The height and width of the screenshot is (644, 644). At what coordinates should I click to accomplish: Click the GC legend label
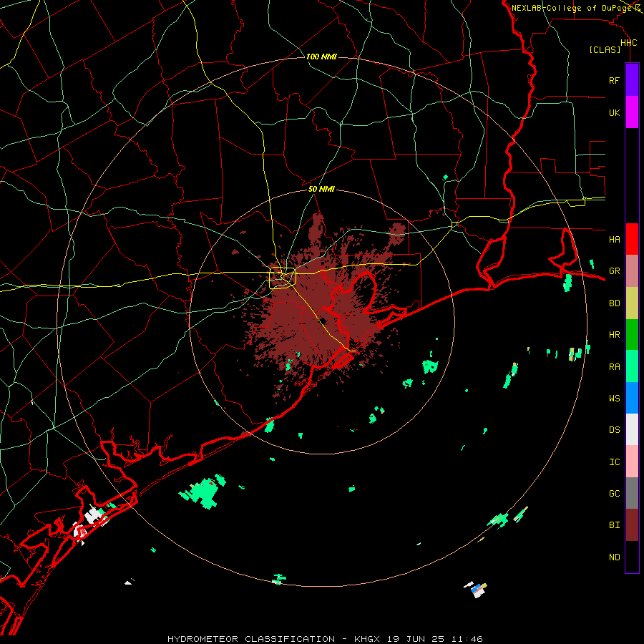click(x=614, y=493)
